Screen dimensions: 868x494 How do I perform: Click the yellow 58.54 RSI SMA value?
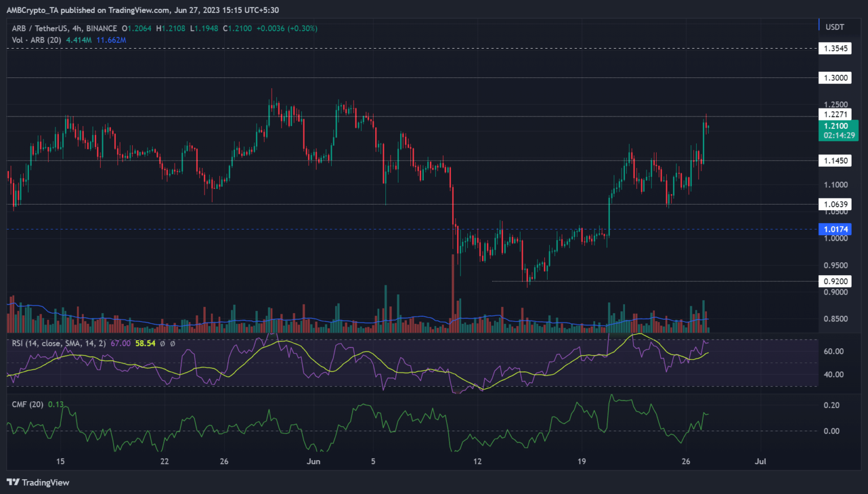coord(145,344)
